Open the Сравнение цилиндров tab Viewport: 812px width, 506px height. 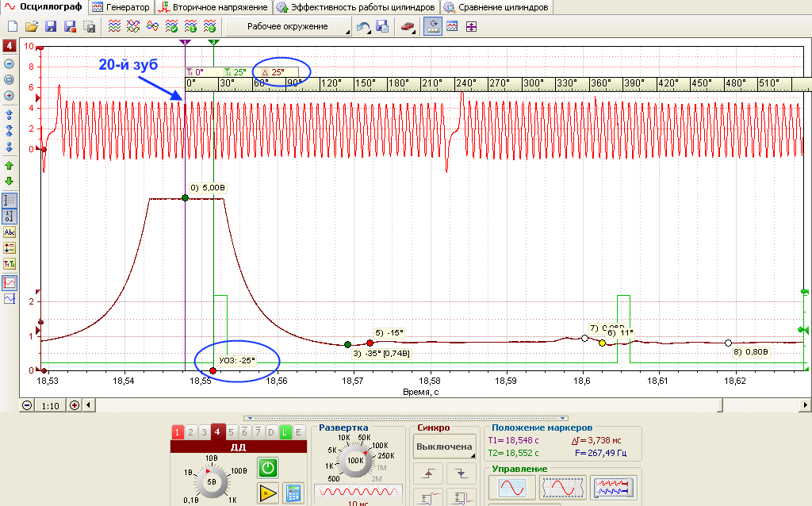(x=496, y=7)
